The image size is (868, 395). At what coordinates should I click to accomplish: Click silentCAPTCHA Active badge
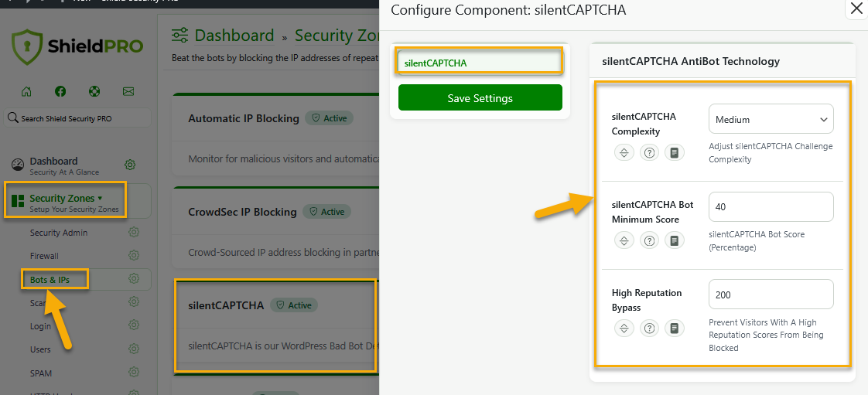coord(294,305)
